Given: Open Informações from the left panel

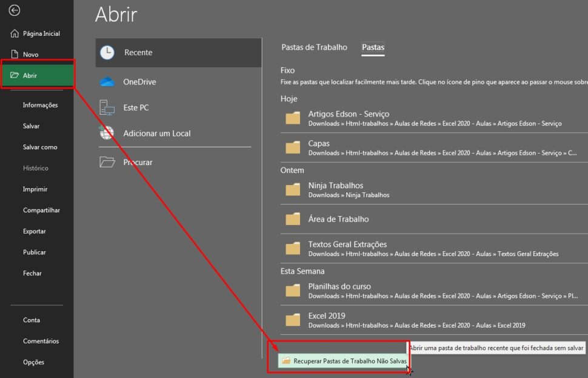Looking at the screenshot, I should click(39, 104).
